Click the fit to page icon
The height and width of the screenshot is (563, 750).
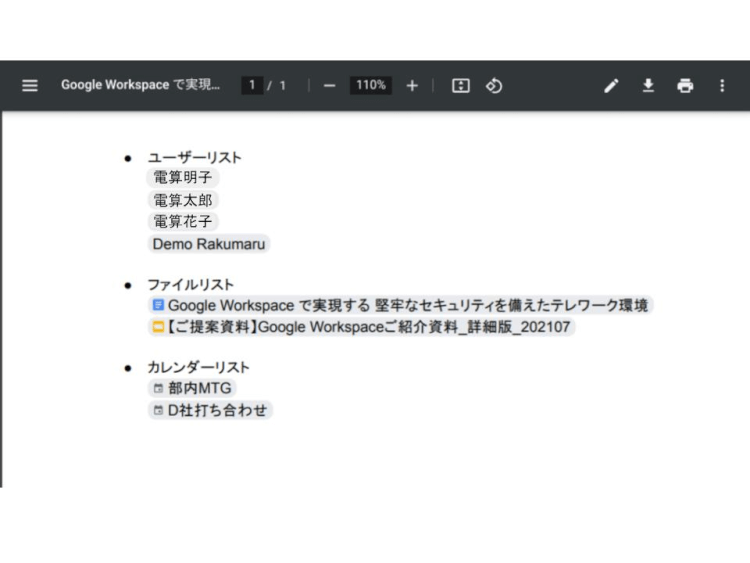point(461,86)
